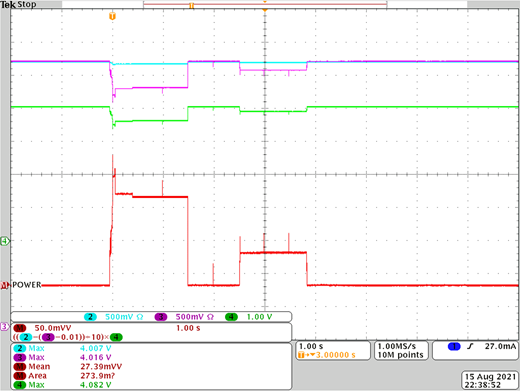Click the 27.0mA trigger level readout
Viewport: 520px width, 391px height.
[500, 346]
